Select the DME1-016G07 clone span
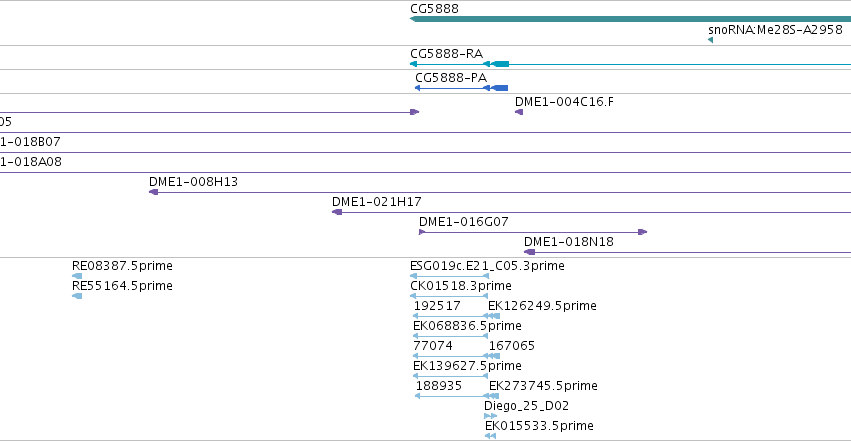Viewport: 851px width, 441px height. (x=533, y=232)
